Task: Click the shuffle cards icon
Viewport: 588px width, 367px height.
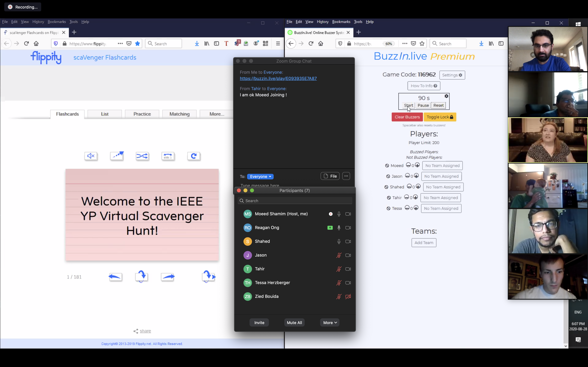Action: tap(142, 156)
